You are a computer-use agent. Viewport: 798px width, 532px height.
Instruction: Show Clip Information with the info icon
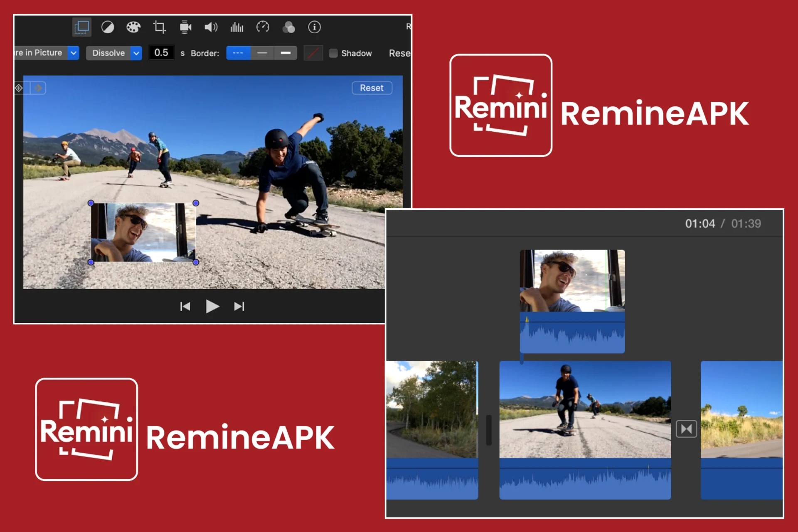[x=315, y=27]
